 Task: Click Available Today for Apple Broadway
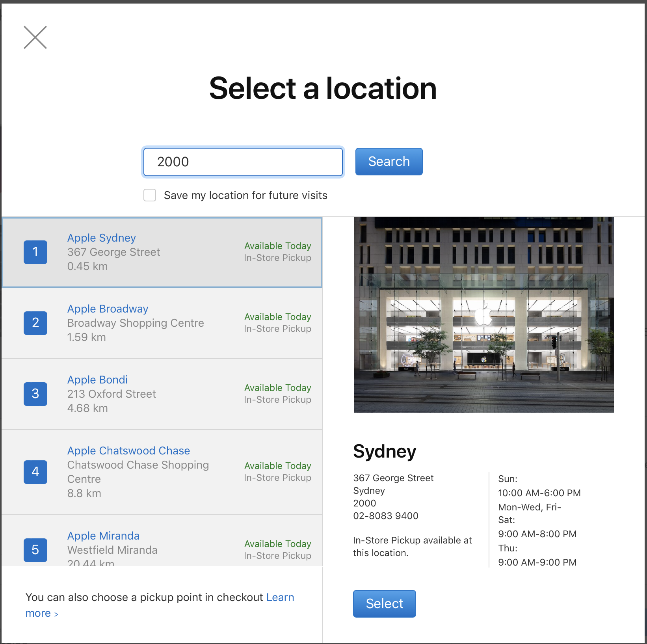click(x=278, y=317)
